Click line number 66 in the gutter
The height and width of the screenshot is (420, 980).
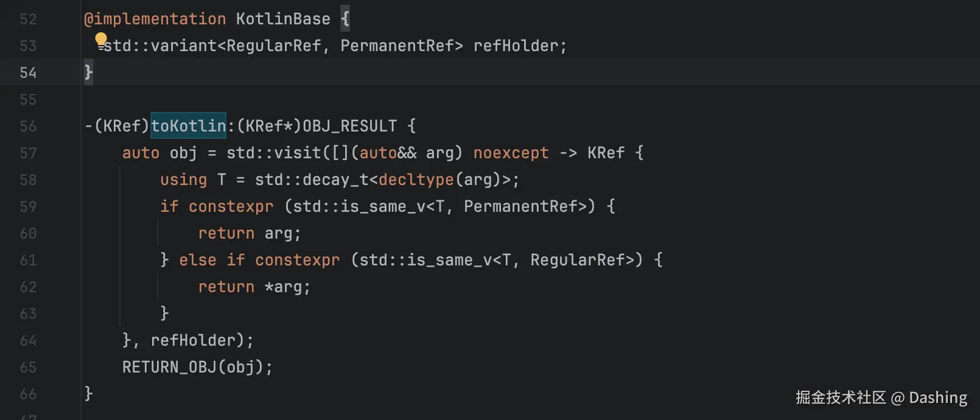(x=28, y=394)
